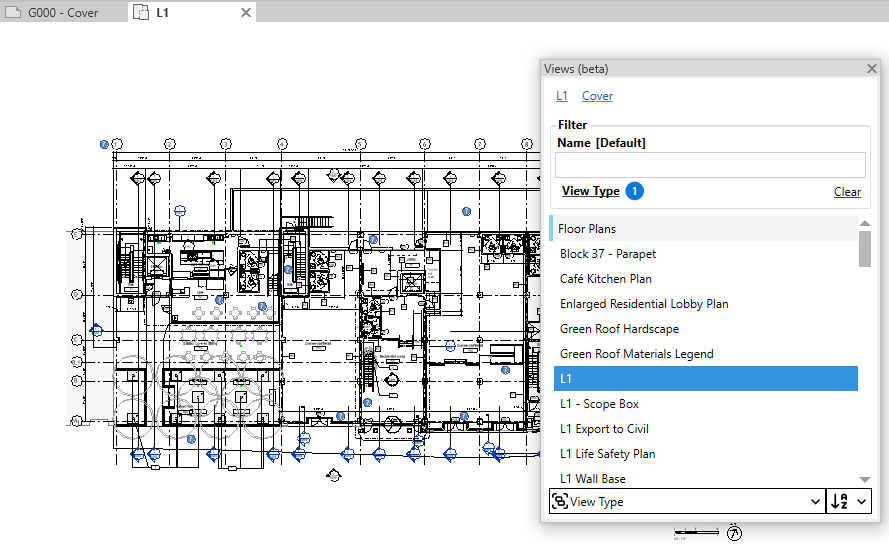The width and height of the screenshot is (889, 557).
Task: Click the Name filter text field
Action: click(710, 165)
